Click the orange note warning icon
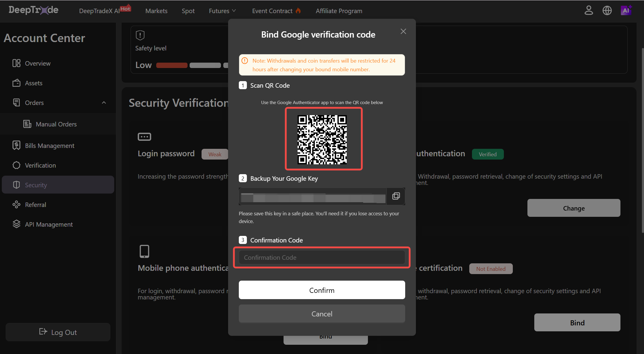The image size is (644, 354). point(245,61)
